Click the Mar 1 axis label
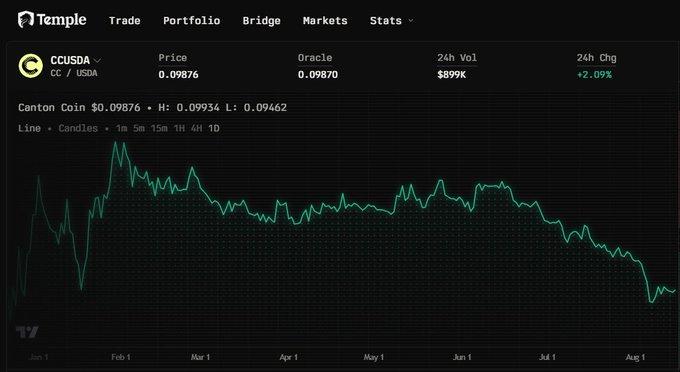680x372 pixels. pos(200,357)
